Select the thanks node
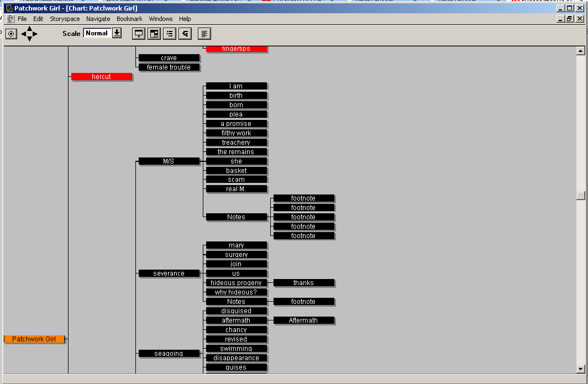Image resolution: width=588 pixels, height=384 pixels. coord(304,283)
